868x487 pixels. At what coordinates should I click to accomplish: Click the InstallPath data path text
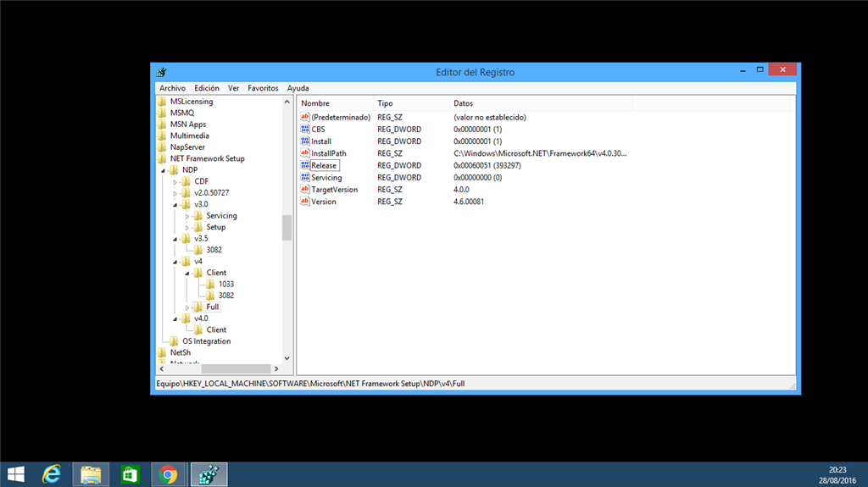tap(540, 153)
